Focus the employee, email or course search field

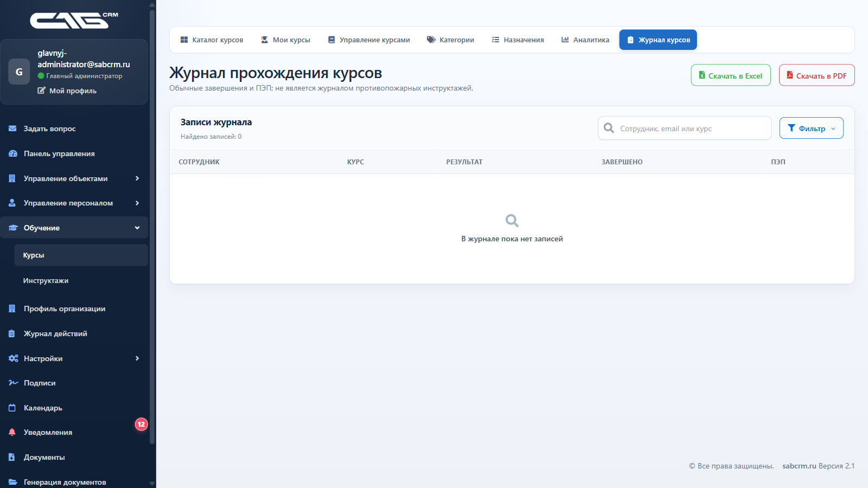[685, 129]
